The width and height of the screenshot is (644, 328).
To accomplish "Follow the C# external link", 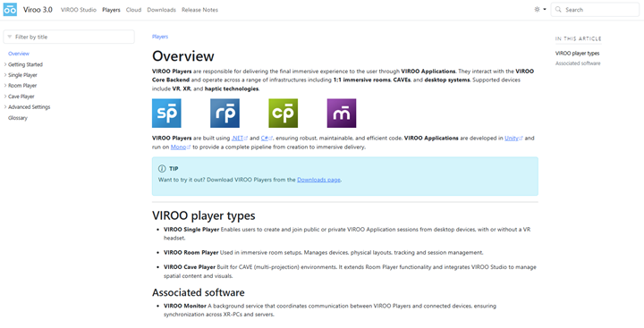I will pos(267,139).
